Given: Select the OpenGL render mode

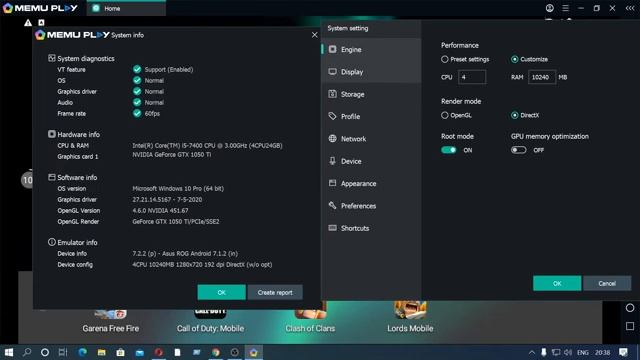Looking at the screenshot, I should click(x=444, y=115).
